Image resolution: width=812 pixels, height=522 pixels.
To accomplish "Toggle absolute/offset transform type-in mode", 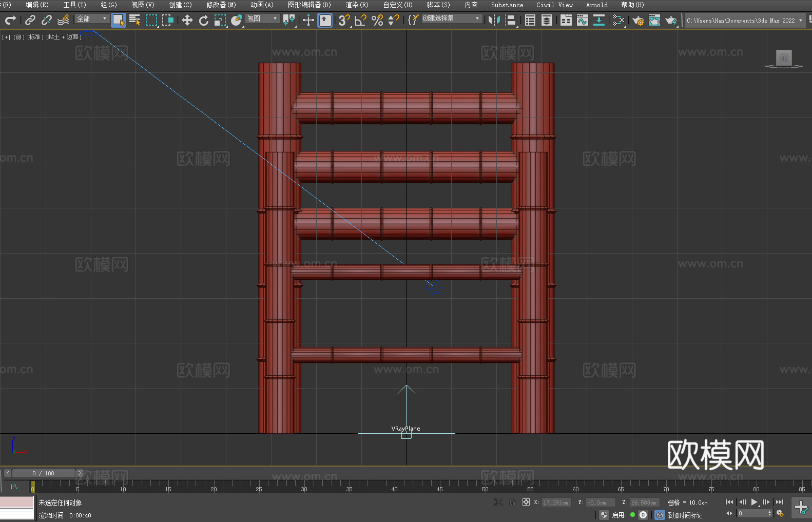I will pyautogui.click(x=526, y=502).
